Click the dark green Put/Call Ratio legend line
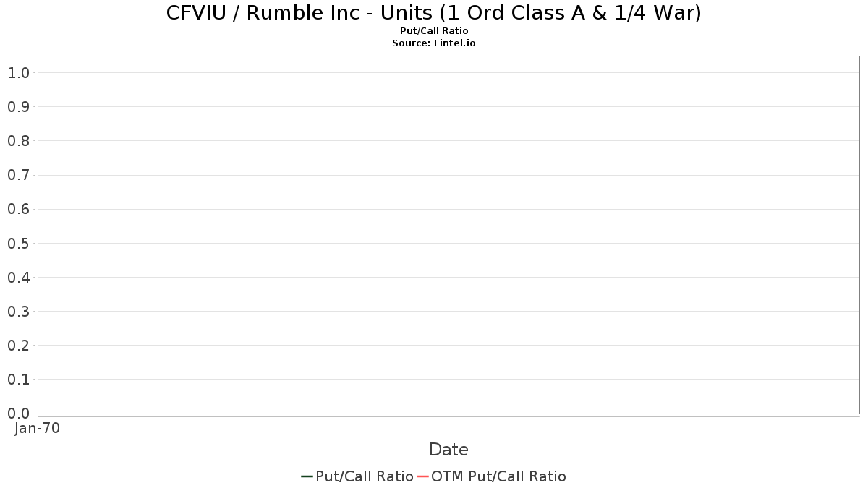The height and width of the screenshot is (488, 868). coord(307,476)
